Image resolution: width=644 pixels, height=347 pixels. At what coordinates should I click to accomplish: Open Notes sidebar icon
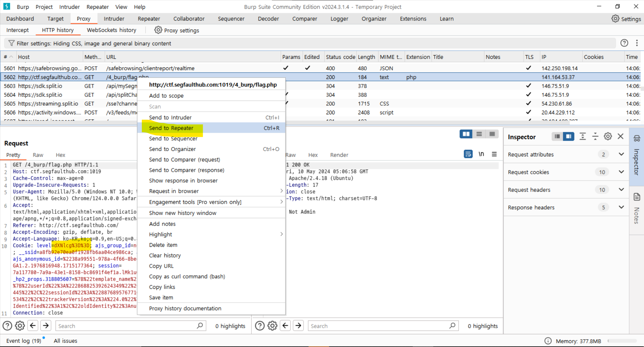tap(637, 197)
